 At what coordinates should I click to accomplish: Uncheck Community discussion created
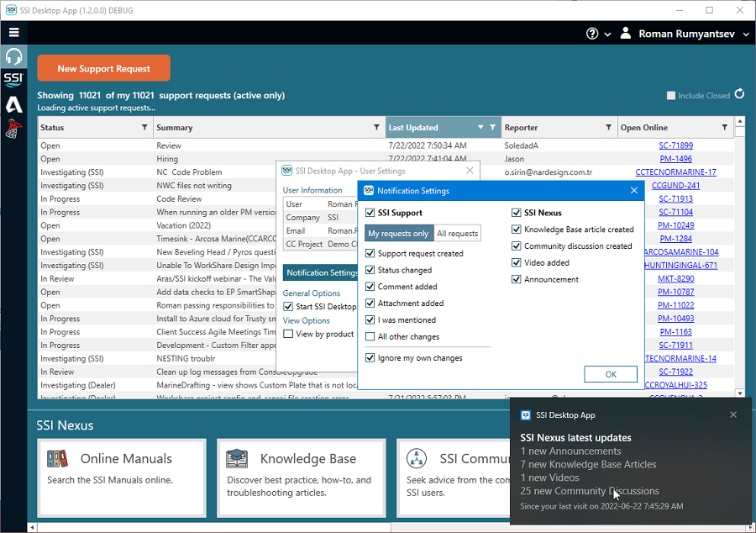point(516,246)
